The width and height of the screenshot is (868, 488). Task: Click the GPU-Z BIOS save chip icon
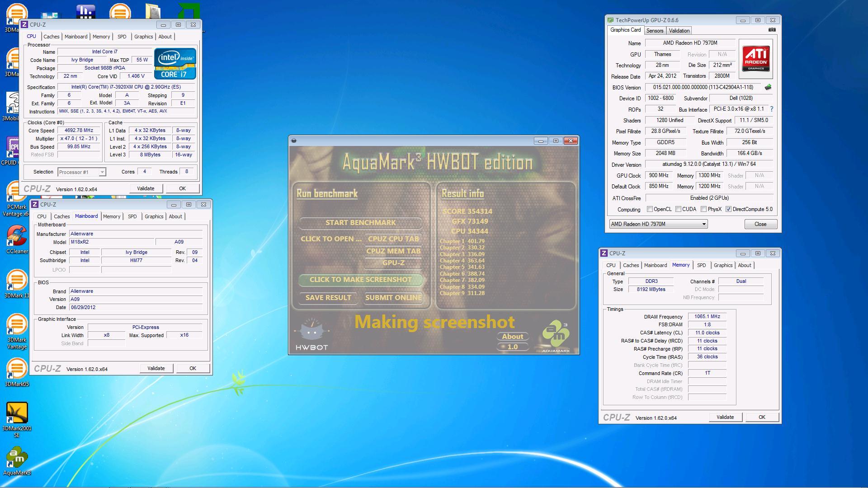click(x=768, y=87)
